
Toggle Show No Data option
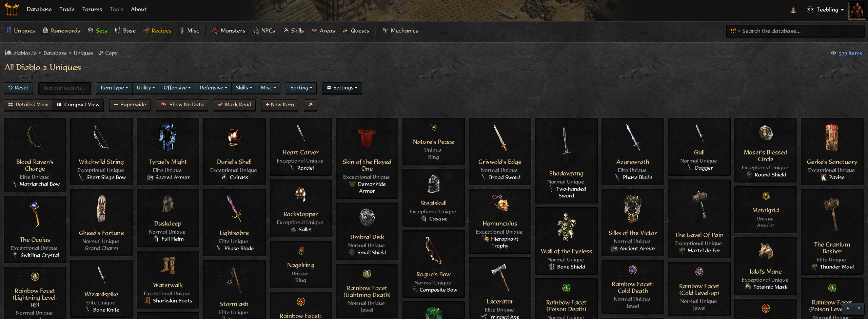pos(182,105)
